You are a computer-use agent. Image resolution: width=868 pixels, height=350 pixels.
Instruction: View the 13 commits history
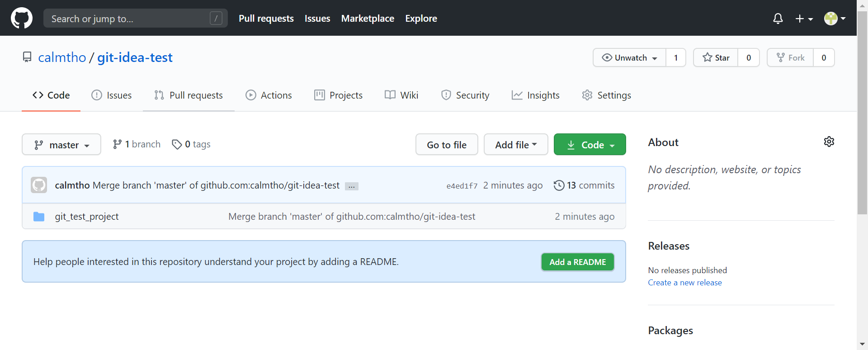[584, 185]
